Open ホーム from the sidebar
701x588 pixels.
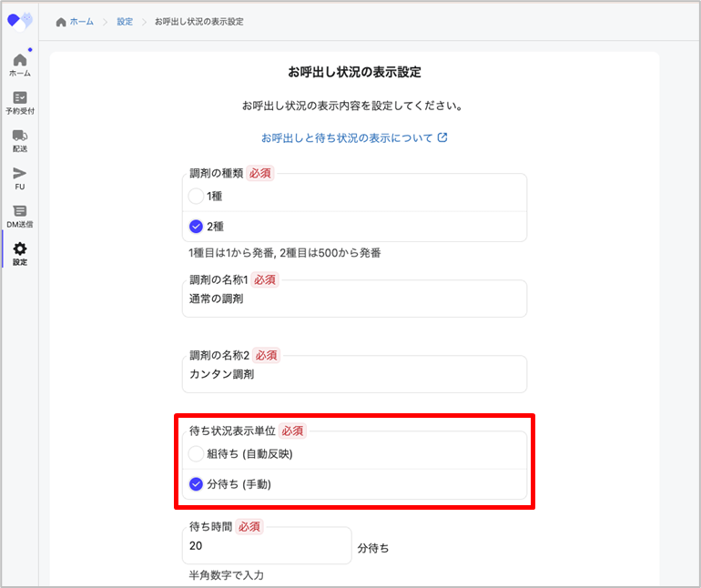[19, 64]
